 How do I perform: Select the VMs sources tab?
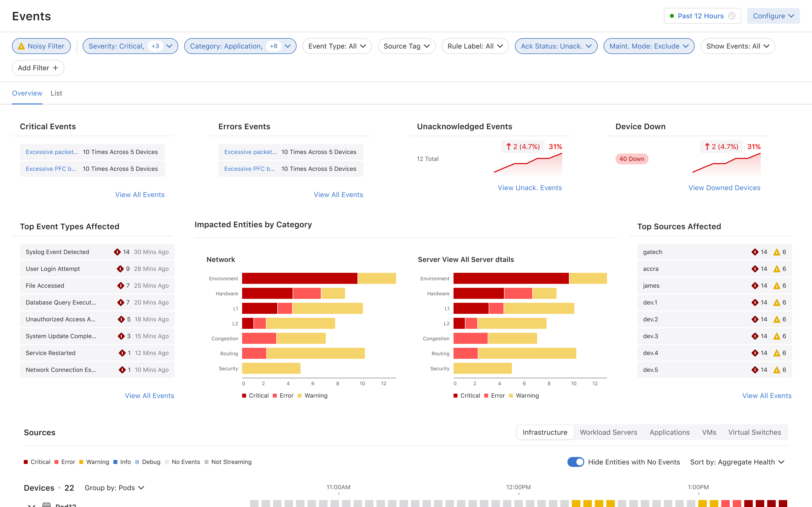click(x=709, y=432)
